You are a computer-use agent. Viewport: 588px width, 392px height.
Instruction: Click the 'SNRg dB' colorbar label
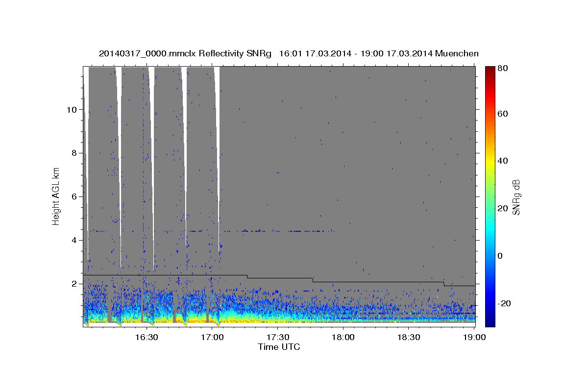pos(516,197)
